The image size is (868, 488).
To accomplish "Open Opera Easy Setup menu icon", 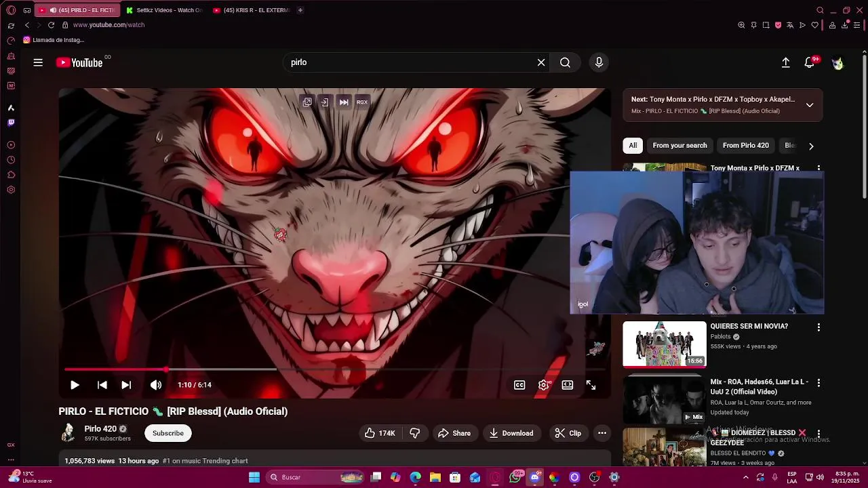I will (x=857, y=25).
